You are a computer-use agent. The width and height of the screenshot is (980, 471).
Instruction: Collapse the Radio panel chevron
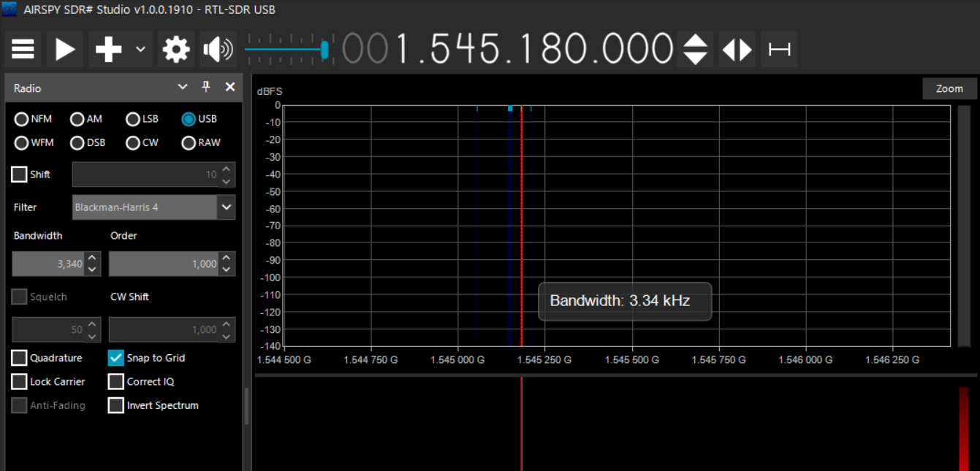tap(183, 87)
